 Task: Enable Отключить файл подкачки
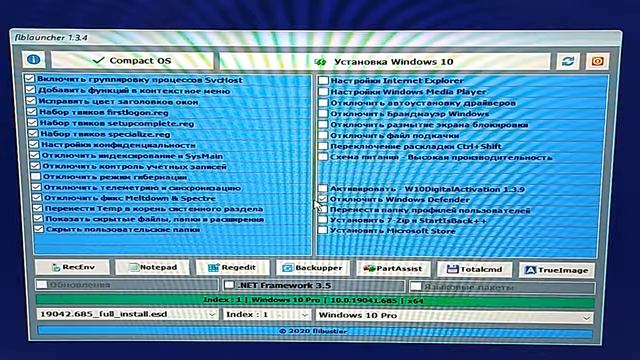[x=323, y=135]
